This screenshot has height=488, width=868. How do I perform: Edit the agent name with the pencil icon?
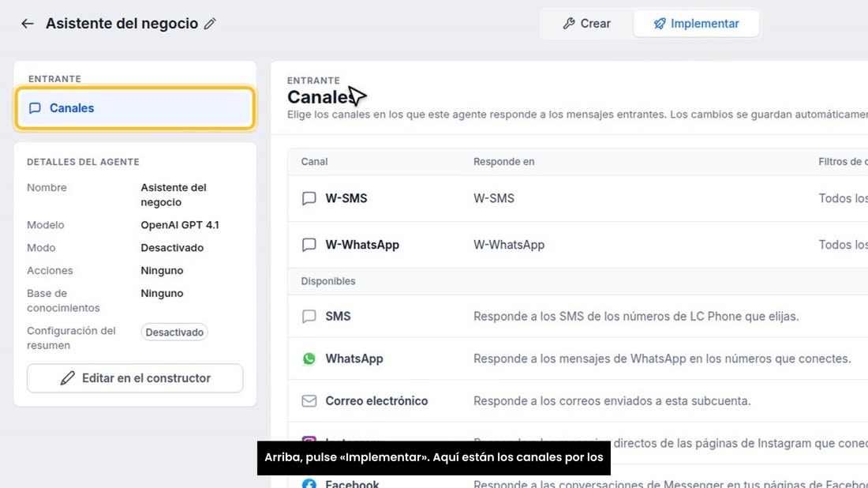210,23
